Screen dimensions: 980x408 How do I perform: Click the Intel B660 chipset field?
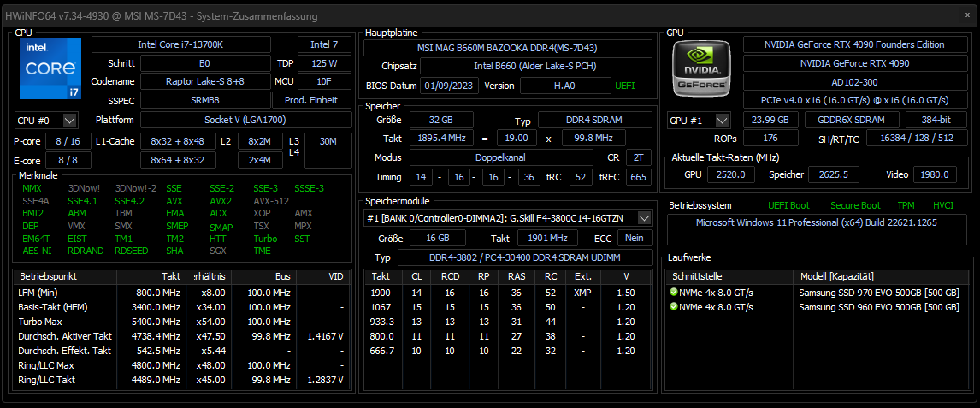[x=536, y=66]
